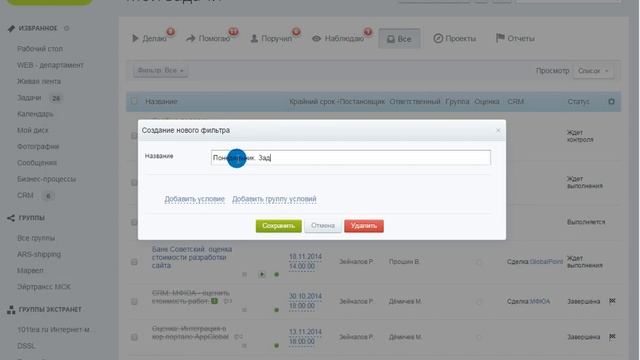Open Мой диск in the sidebar
Viewport: 640px width, 360px height.
[x=33, y=130]
